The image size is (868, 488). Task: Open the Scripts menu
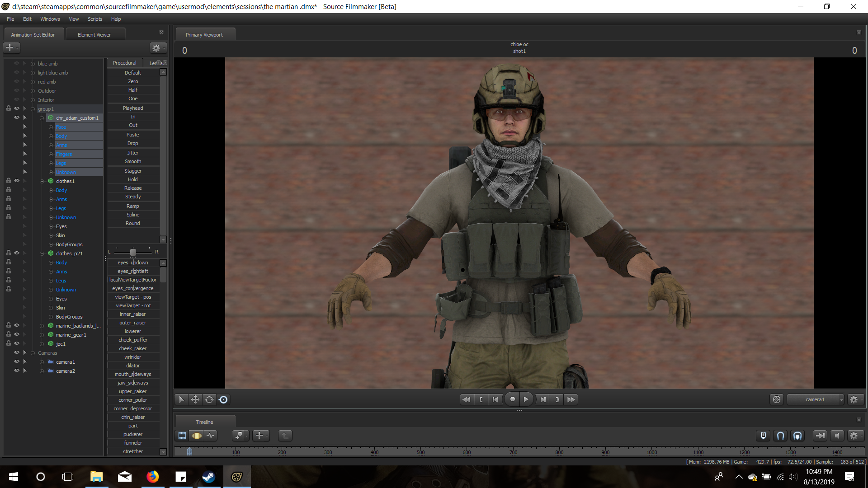tap(95, 19)
